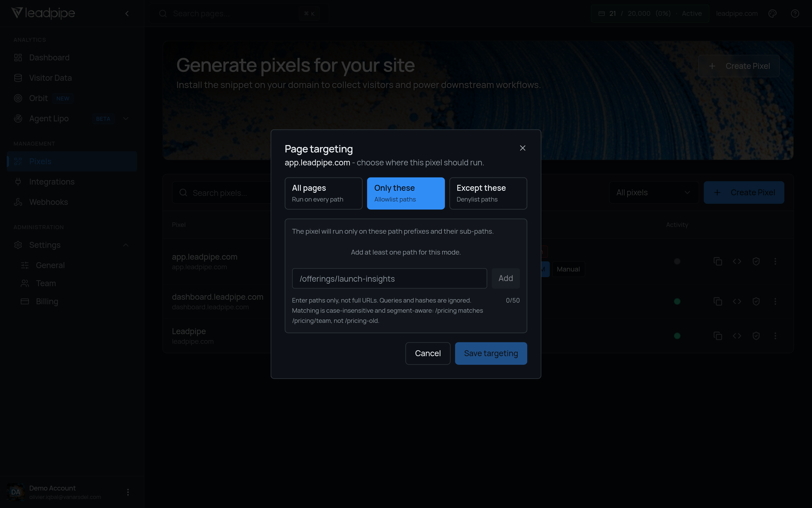This screenshot has height=508, width=812.
Task: Copy icon for app.leadpipe.com row
Action: coord(718,261)
